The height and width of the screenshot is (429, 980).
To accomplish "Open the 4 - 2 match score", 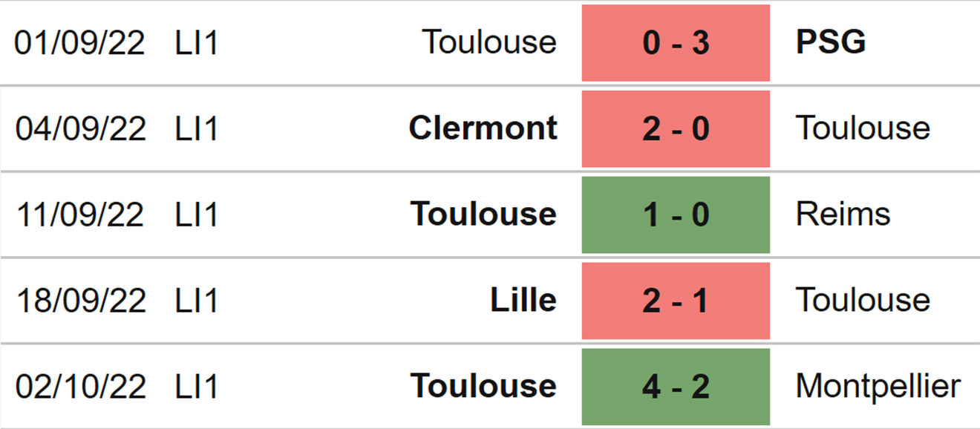I will [676, 387].
